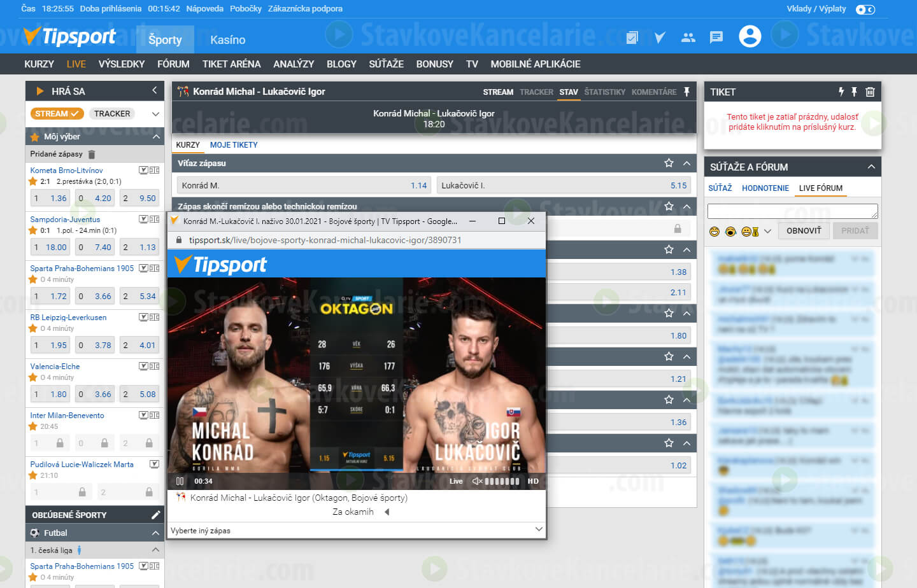
Task: Switch to the HODNOTENIE forum tab
Action: 765,188
